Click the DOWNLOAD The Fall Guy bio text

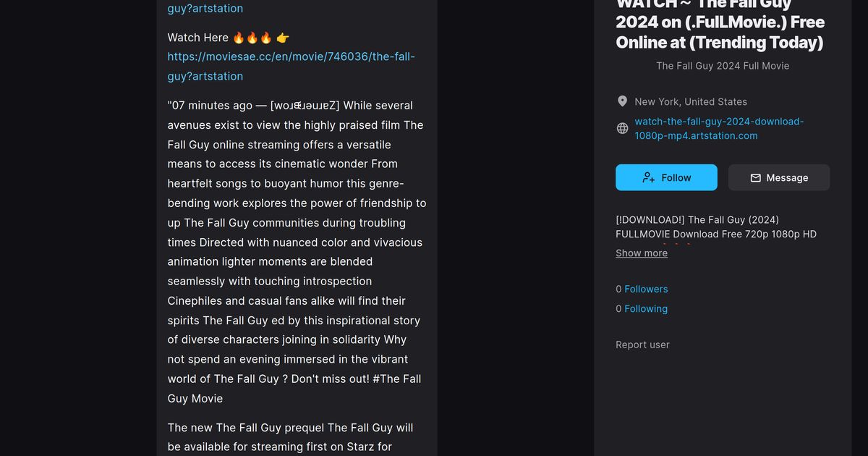(716, 227)
